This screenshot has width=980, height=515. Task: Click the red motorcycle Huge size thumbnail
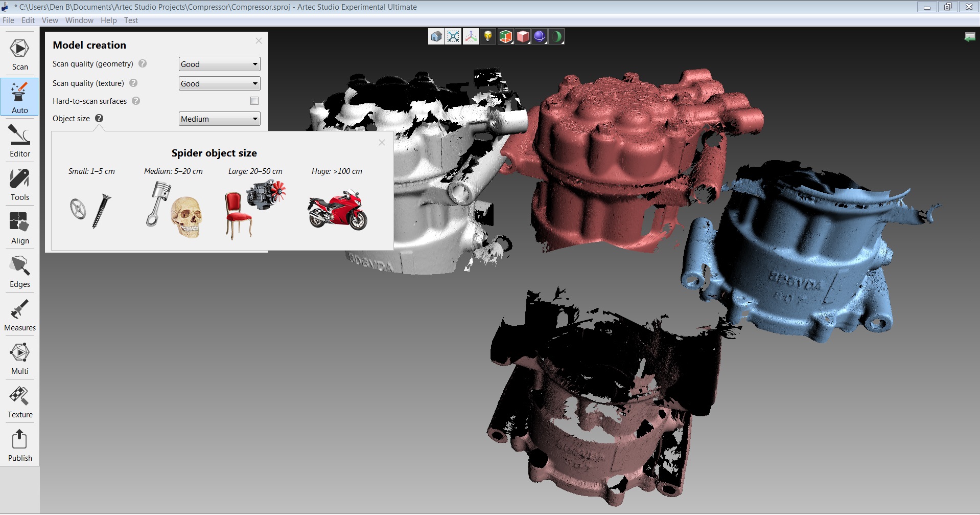[337, 210]
